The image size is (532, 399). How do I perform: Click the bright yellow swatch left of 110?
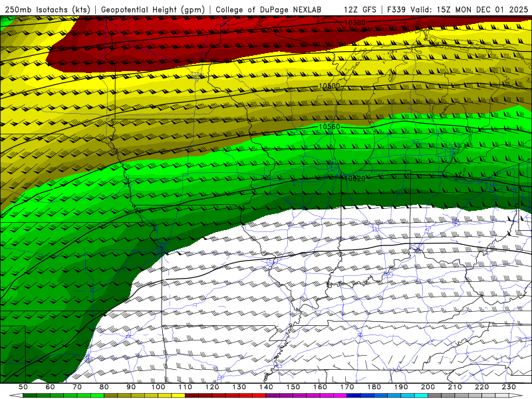pyautogui.click(x=178, y=396)
